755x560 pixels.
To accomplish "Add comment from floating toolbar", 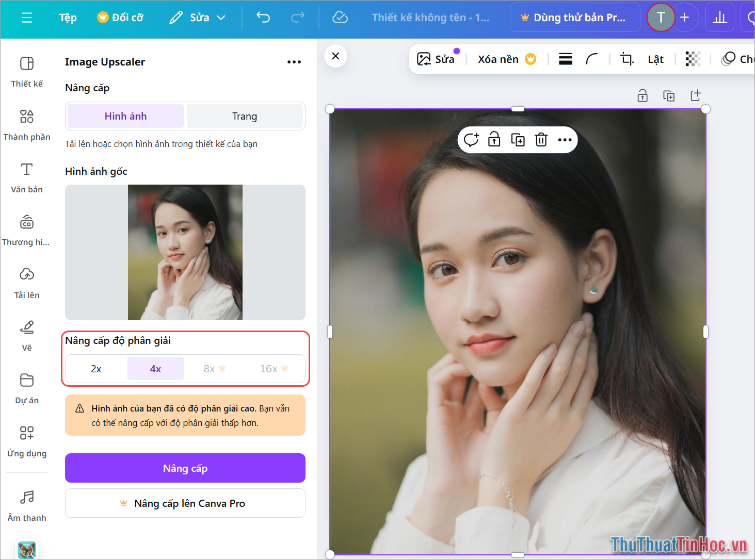I will point(471,140).
